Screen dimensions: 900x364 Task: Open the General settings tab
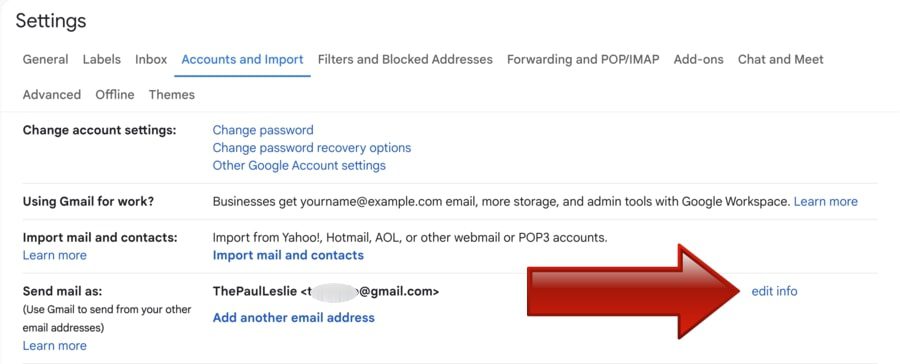tap(45, 60)
